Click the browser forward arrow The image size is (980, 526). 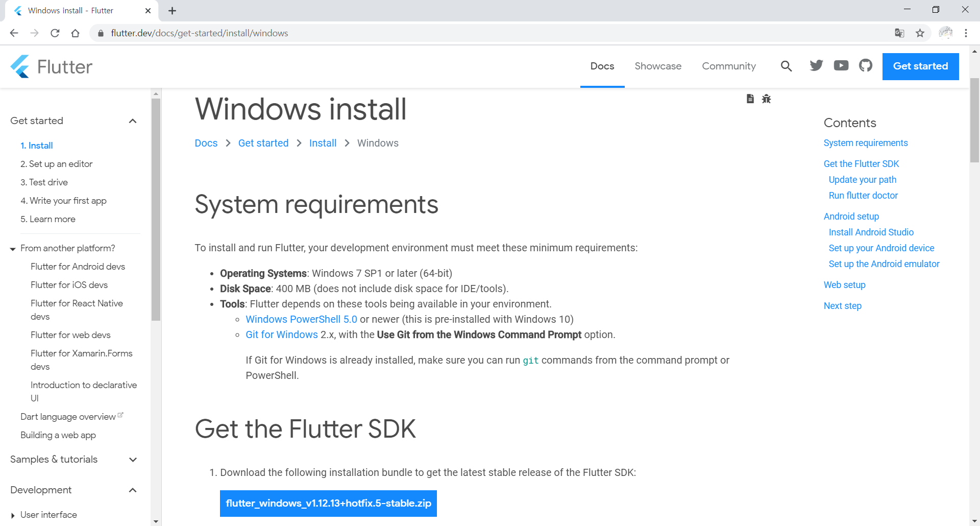pyautogui.click(x=34, y=33)
